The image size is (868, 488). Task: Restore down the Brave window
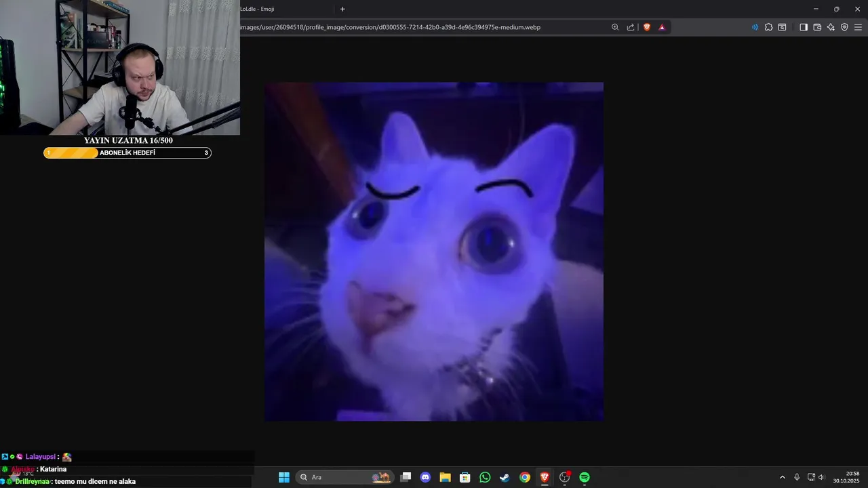(836, 9)
